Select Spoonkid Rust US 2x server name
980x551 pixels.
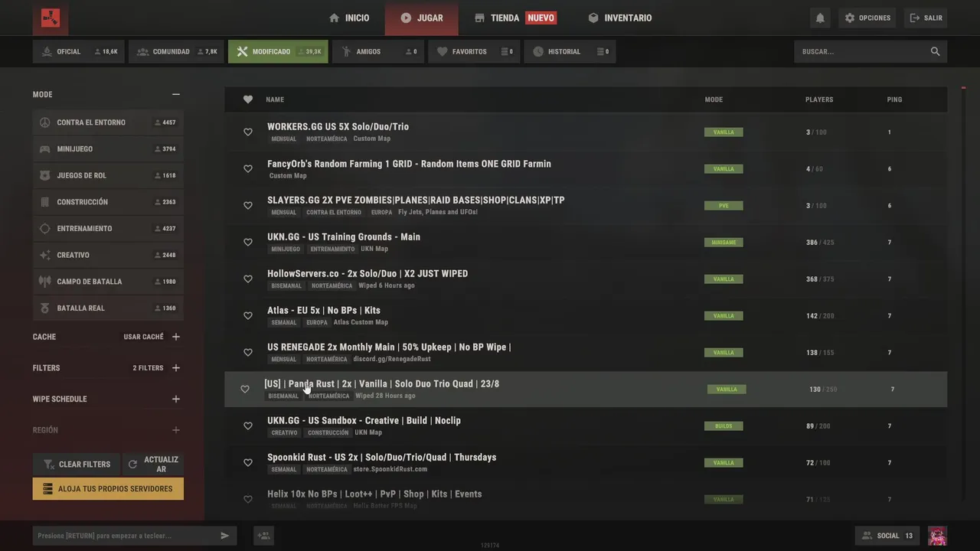point(382,458)
